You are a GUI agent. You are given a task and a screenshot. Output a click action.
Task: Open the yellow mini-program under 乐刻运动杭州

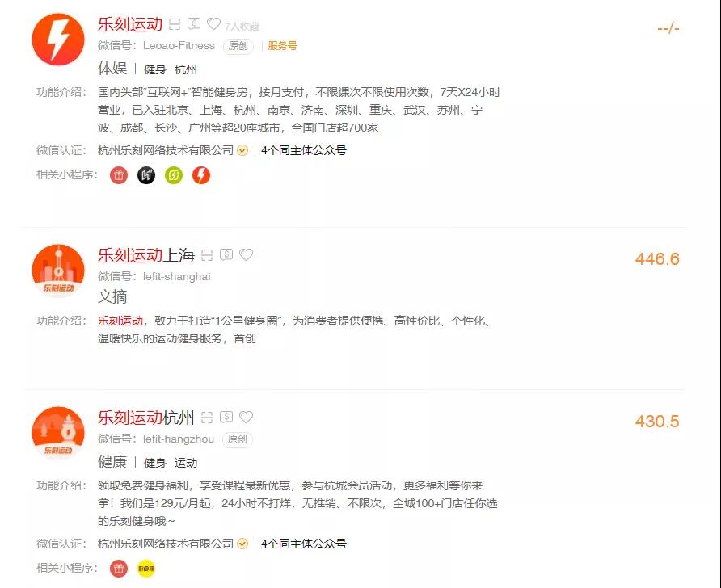point(146,569)
